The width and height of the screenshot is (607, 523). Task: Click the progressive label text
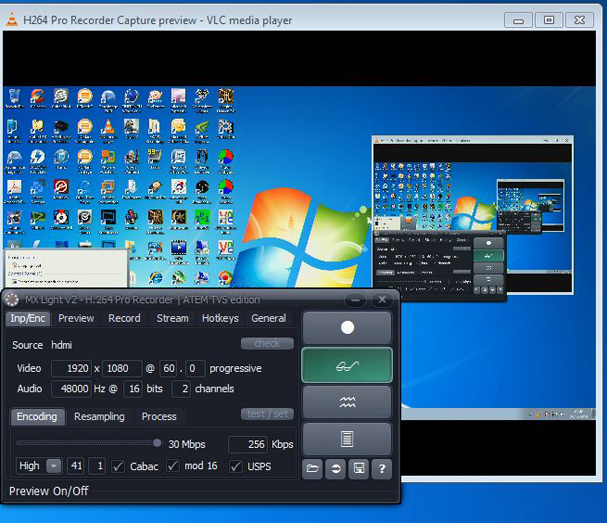click(x=235, y=369)
